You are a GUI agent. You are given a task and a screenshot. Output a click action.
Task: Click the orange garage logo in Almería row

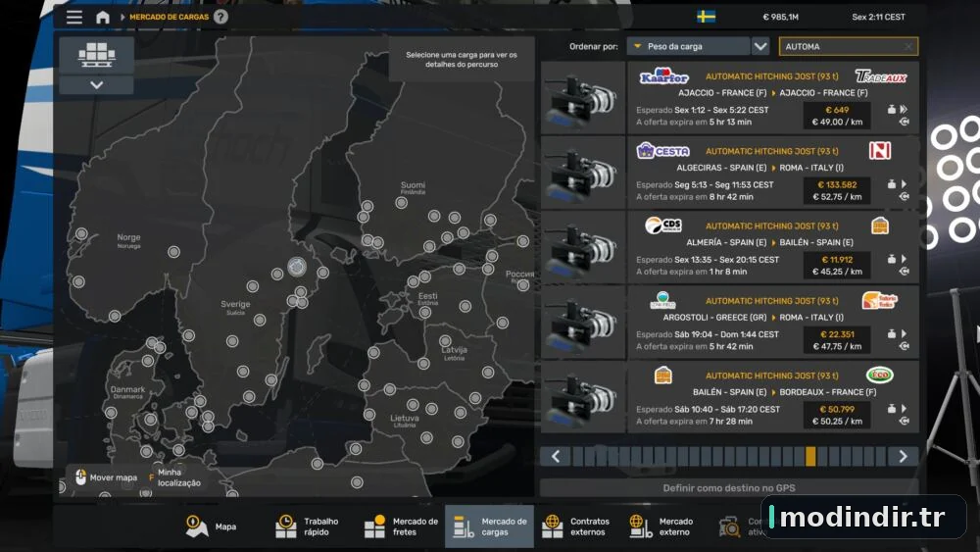tap(880, 226)
